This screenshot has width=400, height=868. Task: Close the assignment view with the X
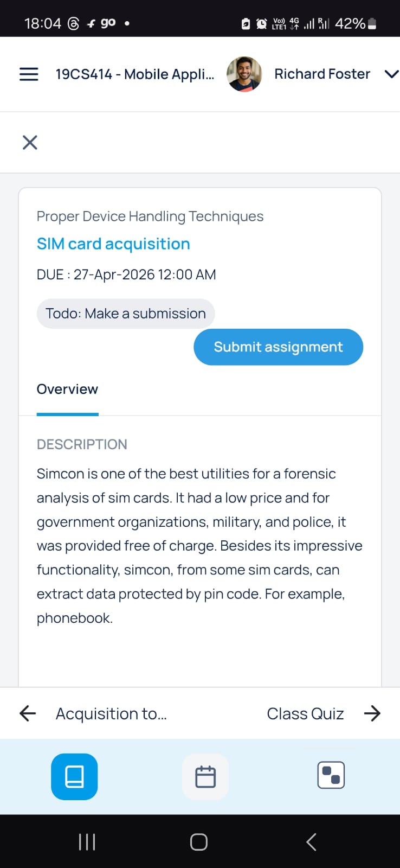pos(30,142)
